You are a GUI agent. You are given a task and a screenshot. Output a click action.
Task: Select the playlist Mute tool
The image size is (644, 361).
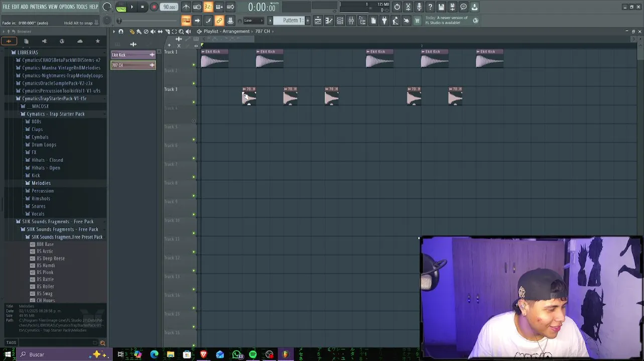pyautogui.click(x=153, y=32)
